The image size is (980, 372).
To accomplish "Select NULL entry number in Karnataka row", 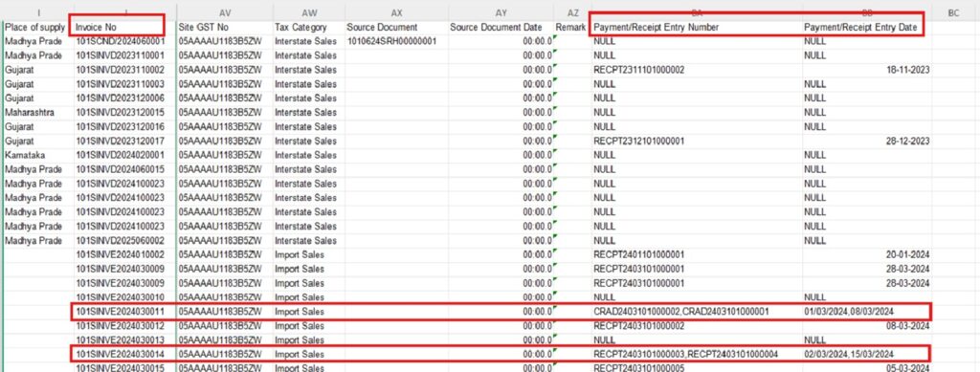I will tap(697, 156).
